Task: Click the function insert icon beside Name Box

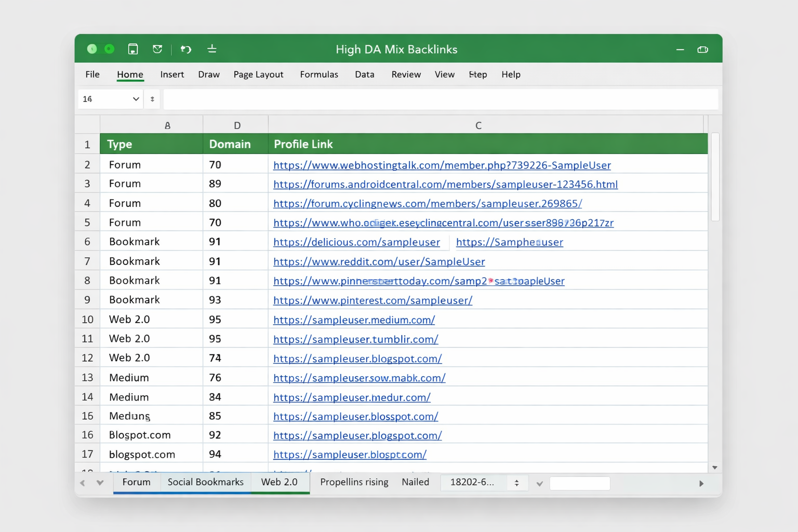Action: coord(152,99)
